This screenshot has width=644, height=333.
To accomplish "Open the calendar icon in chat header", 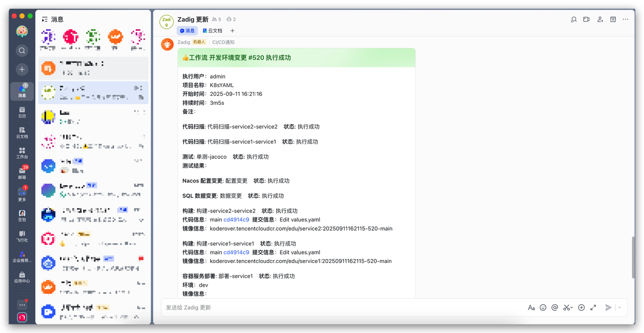I will (613, 19).
